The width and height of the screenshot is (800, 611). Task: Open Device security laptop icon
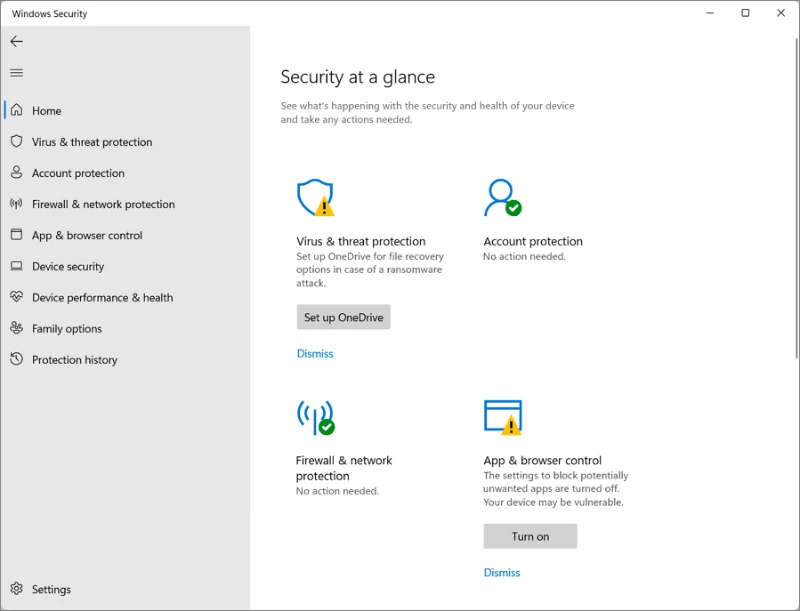point(16,266)
